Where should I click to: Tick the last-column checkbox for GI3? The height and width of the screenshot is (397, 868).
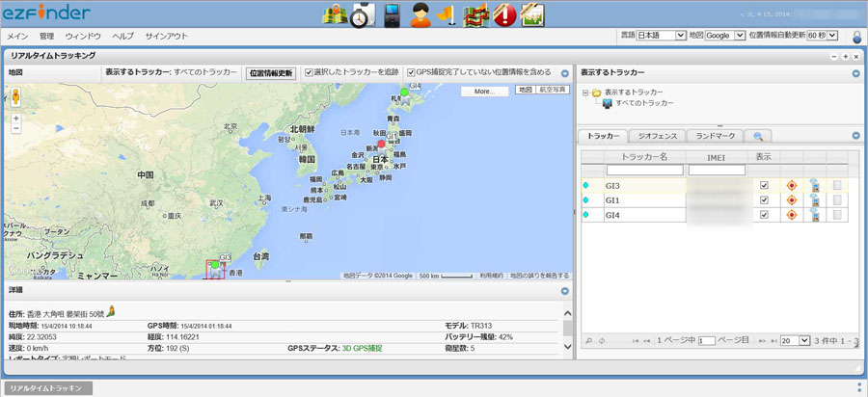click(x=837, y=186)
